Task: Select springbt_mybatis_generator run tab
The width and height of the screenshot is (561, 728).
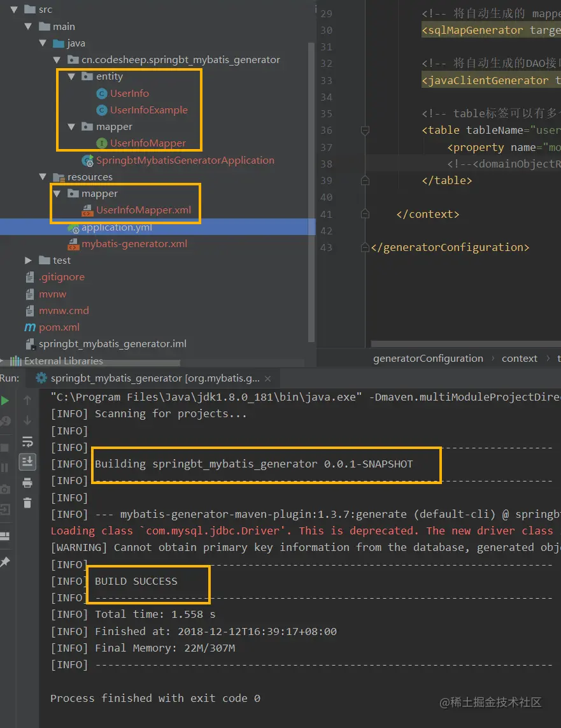Action: 148,378
